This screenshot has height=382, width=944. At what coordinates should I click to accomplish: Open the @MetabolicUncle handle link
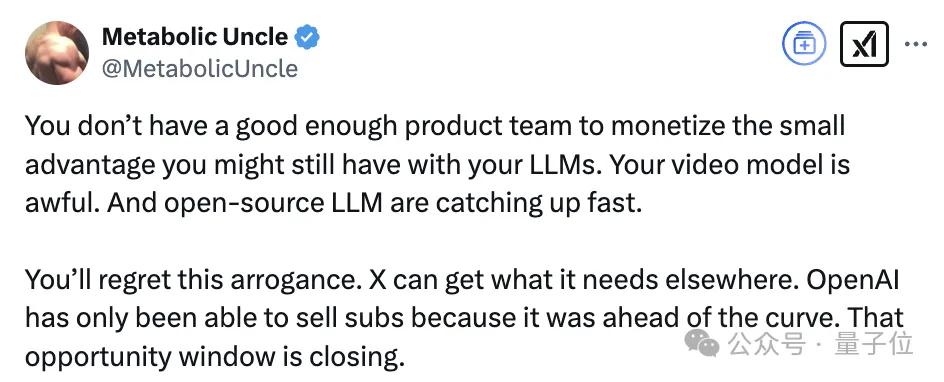[199, 69]
